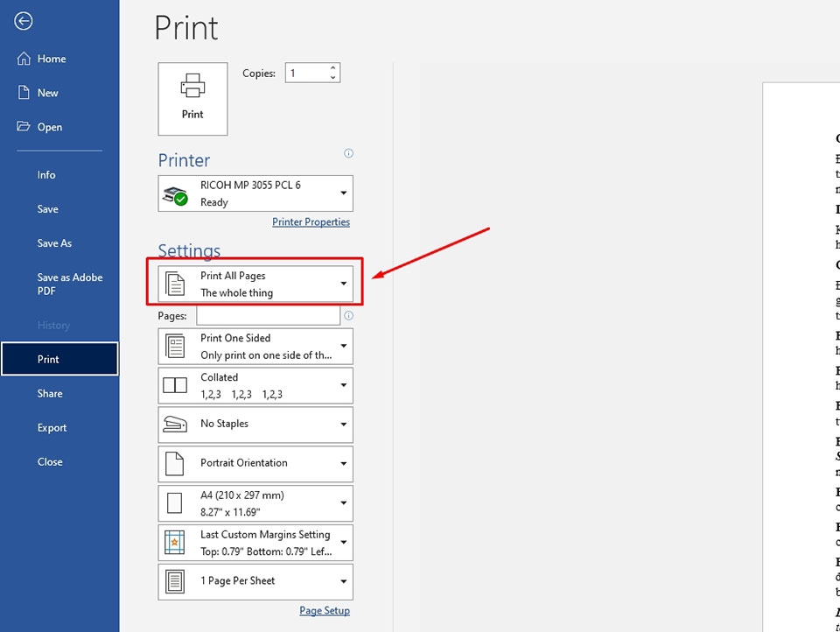Click the info icon beside Pages field
Screen dimensions: 840x632
tap(348, 316)
